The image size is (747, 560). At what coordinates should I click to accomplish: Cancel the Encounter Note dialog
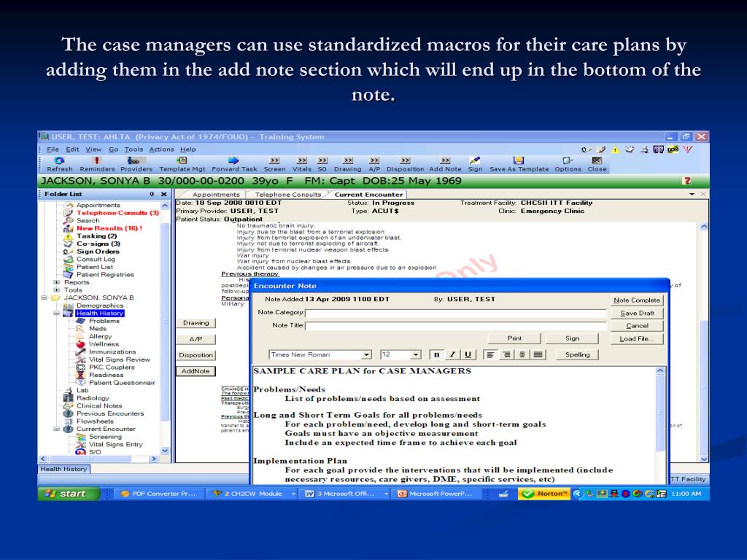coord(637,326)
